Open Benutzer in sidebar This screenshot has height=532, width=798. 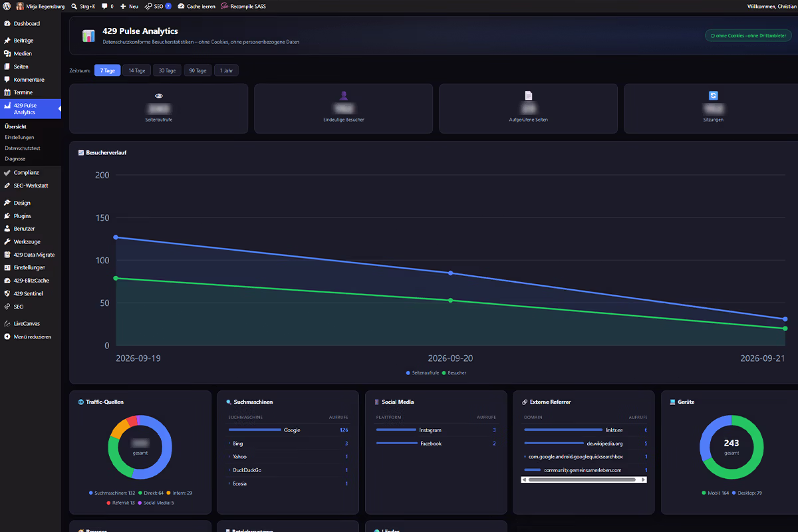[30, 229]
